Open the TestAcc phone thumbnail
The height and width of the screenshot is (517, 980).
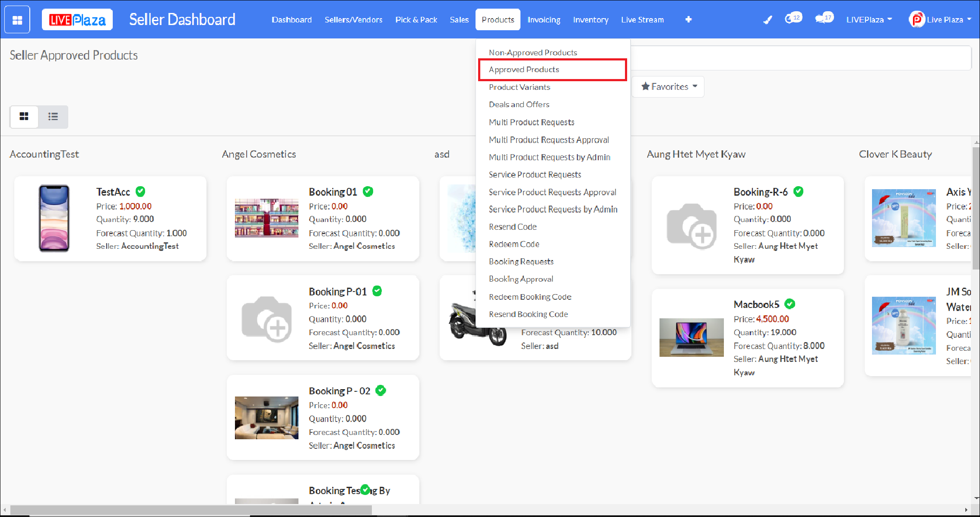[x=54, y=219]
